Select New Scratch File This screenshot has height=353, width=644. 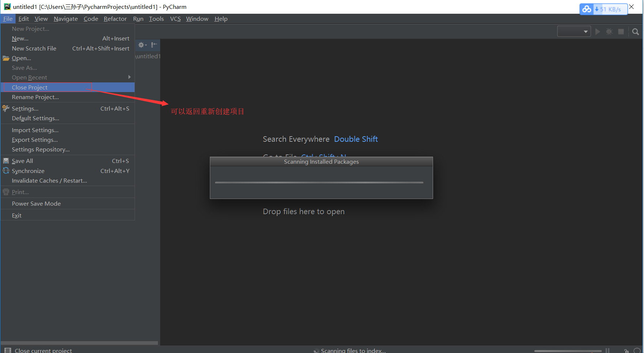click(67, 49)
